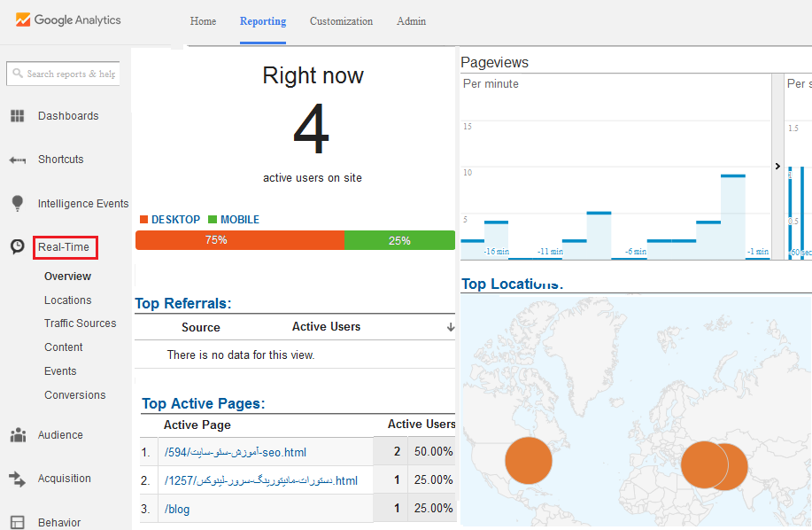Viewport: 812px width, 530px height.
Task: Click the Top Referrals heading link
Action: point(182,303)
